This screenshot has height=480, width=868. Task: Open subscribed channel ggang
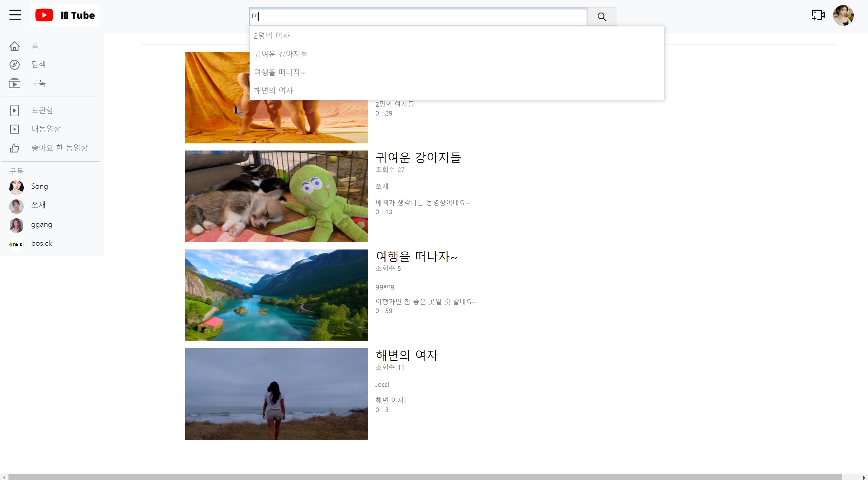tap(41, 224)
